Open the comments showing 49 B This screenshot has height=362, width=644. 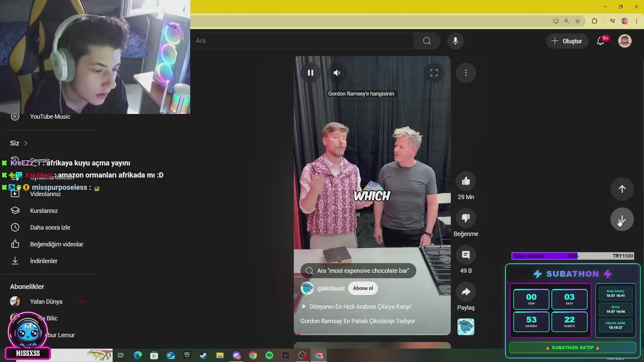pyautogui.click(x=466, y=255)
